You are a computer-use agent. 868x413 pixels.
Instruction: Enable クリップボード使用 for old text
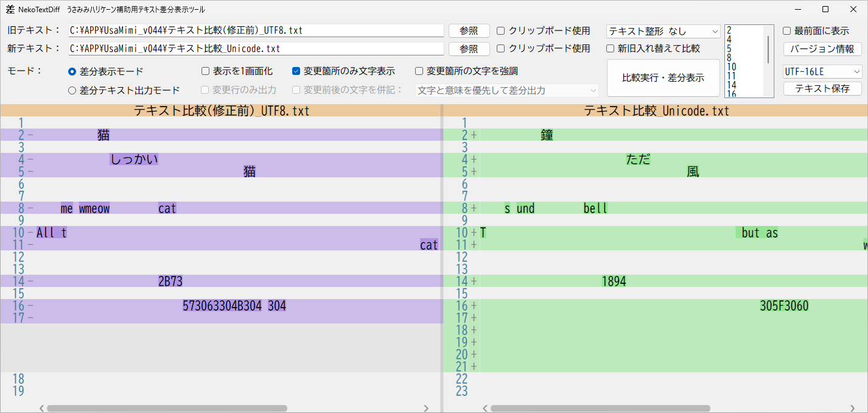pos(501,30)
